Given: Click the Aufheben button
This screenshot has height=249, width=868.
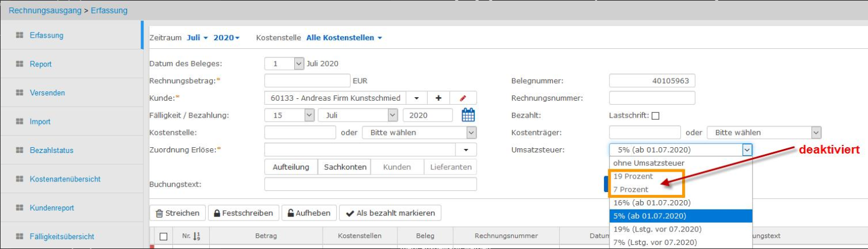Looking at the screenshot, I should coord(309,213).
